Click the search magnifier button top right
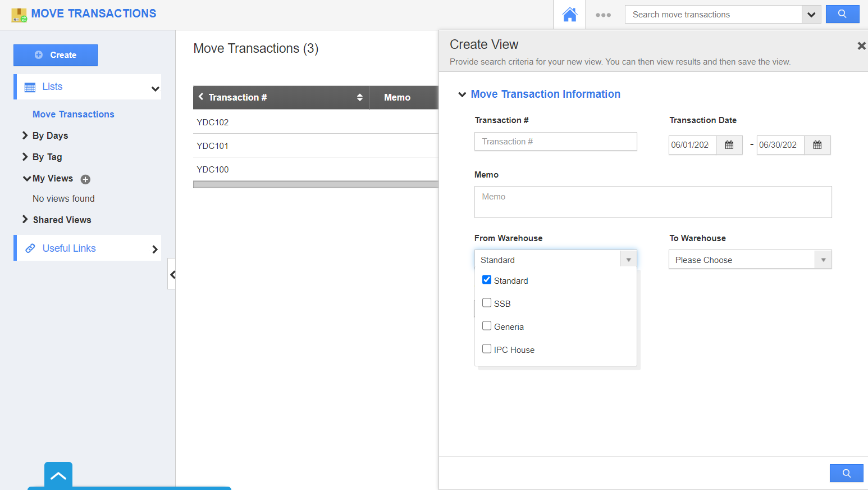Screen dimensions: 868x490 (x=842, y=14)
